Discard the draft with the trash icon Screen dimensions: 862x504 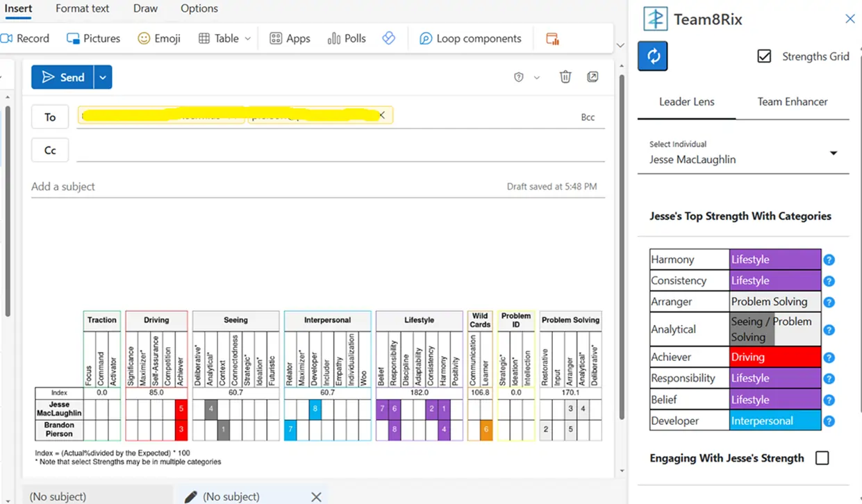565,77
